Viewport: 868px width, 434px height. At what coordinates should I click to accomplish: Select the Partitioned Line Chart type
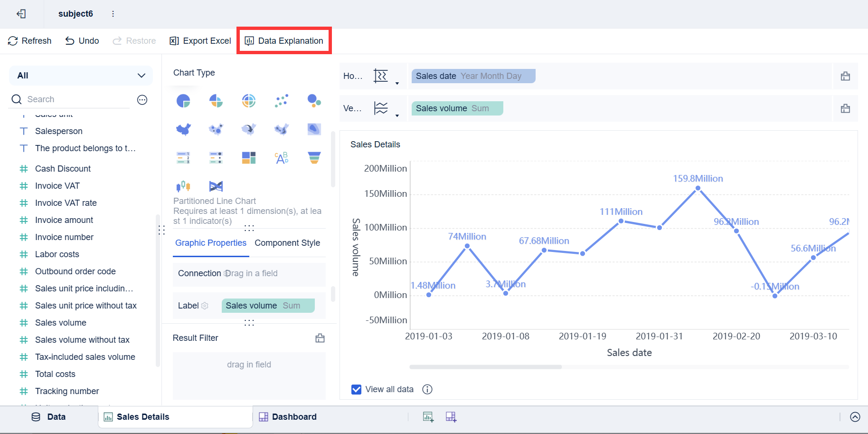point(216,186)
